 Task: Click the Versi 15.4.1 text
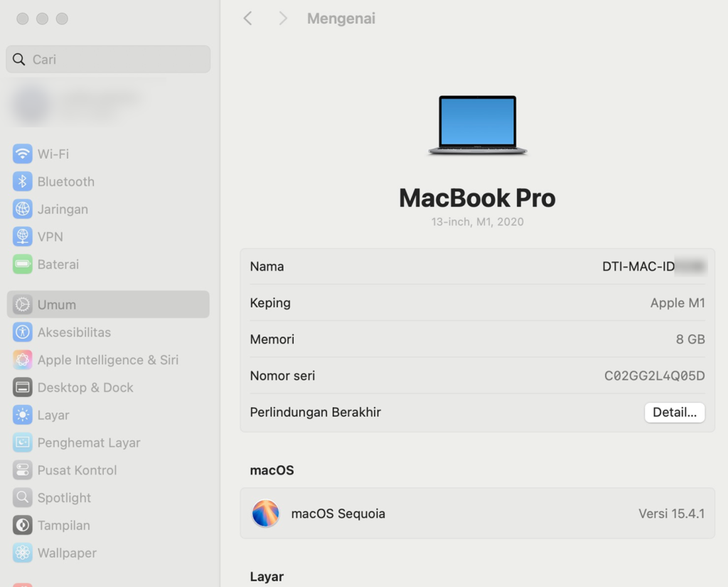pos(671,514)
